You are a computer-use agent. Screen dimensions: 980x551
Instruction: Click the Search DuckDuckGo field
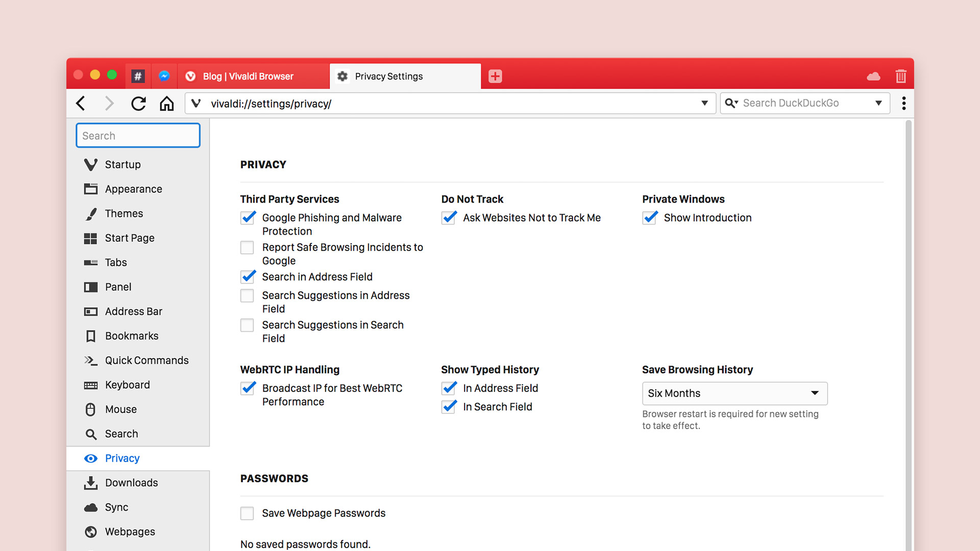(805, 103)
